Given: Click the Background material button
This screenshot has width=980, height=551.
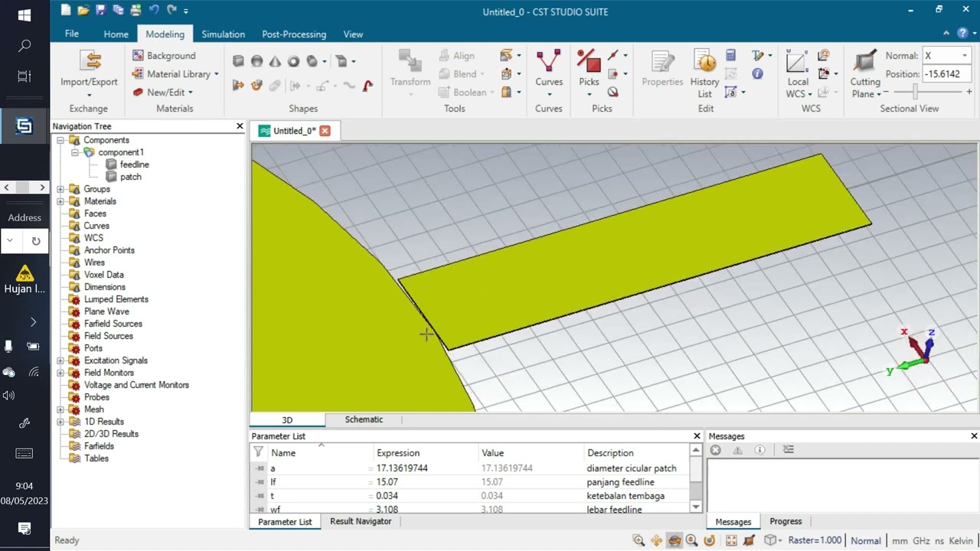Looking at the screenshot, I should coord(164,56).
